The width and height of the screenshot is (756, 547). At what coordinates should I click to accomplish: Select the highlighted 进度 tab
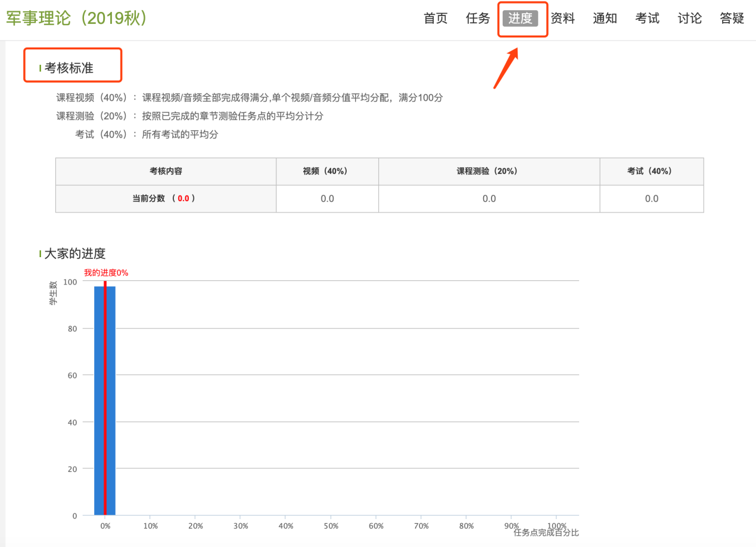coord(520,18)
